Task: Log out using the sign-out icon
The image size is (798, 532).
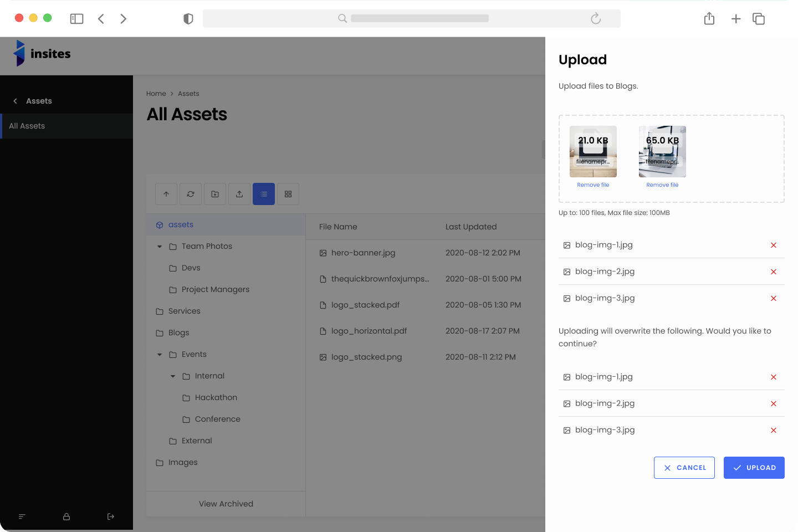Action: (110, 516)
